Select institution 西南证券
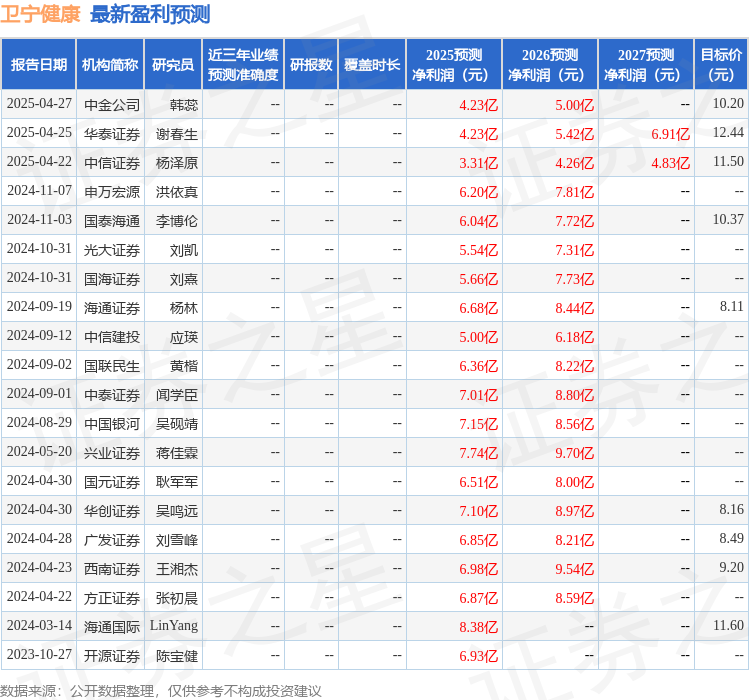Screen dimensions: 749x700 (112, 569)
